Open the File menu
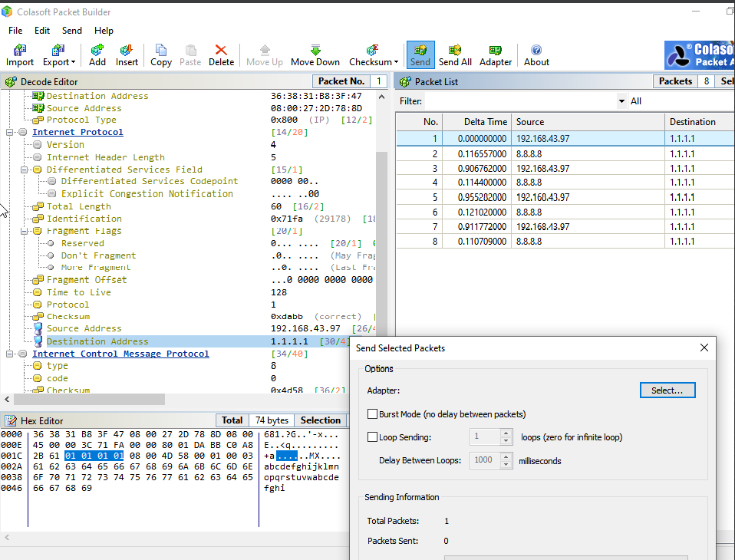This screenshot has height=560, width=735. (15, 31)
